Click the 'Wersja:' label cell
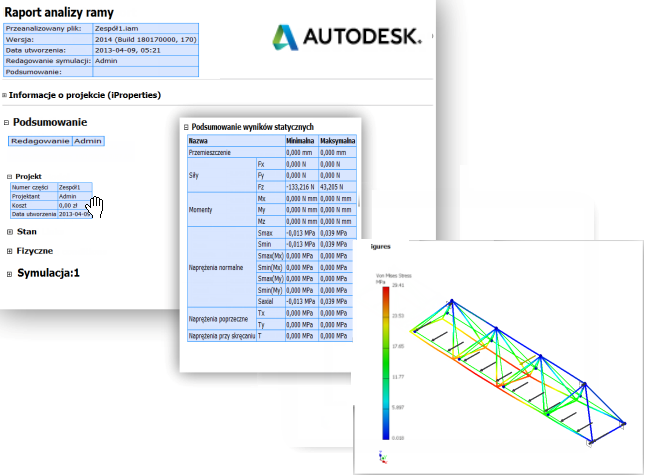The image size is (646, 476). pyautogui.click(x=48, y=40)
